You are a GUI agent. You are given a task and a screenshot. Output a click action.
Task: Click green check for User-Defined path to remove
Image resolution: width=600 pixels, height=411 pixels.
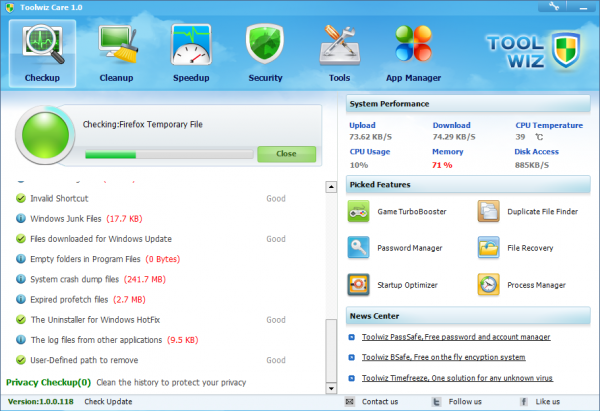click(21, 360)
